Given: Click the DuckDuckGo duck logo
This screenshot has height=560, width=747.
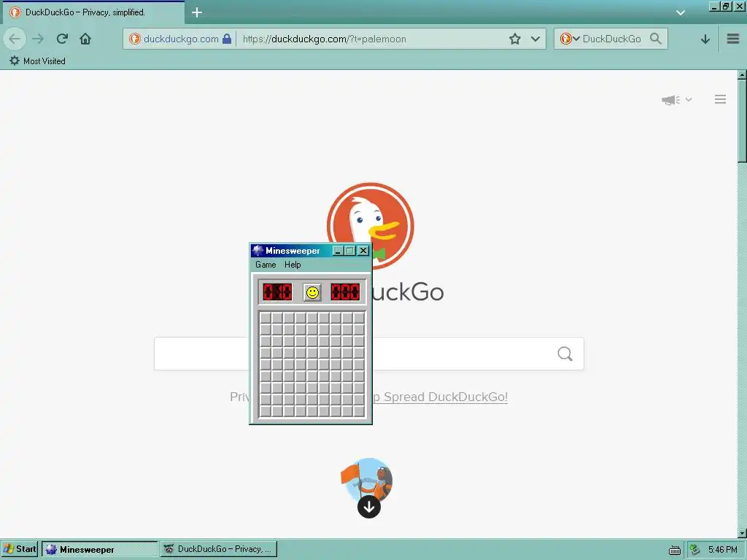Looking at the screenshot, I should point(370,226).
